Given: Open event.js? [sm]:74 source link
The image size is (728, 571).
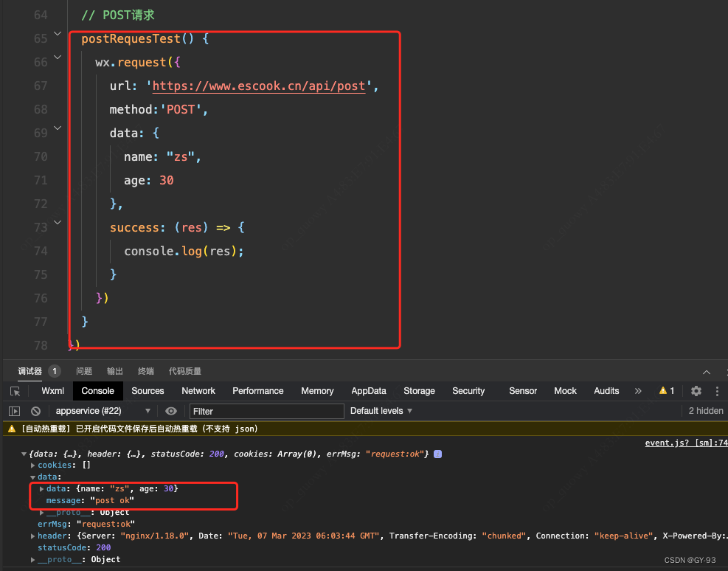Looking at the screenshot, I should click(x=686, y=443).
